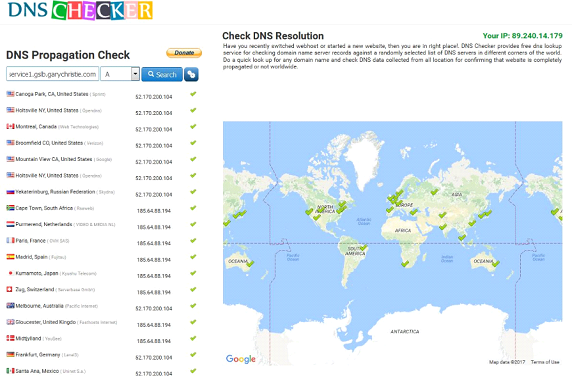Click the Google logo on the map

pyautogui.click(x=240, y=359)
